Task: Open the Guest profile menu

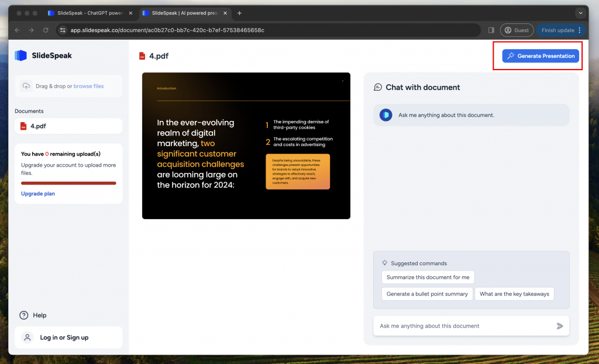Action: (x=517, y=30)
